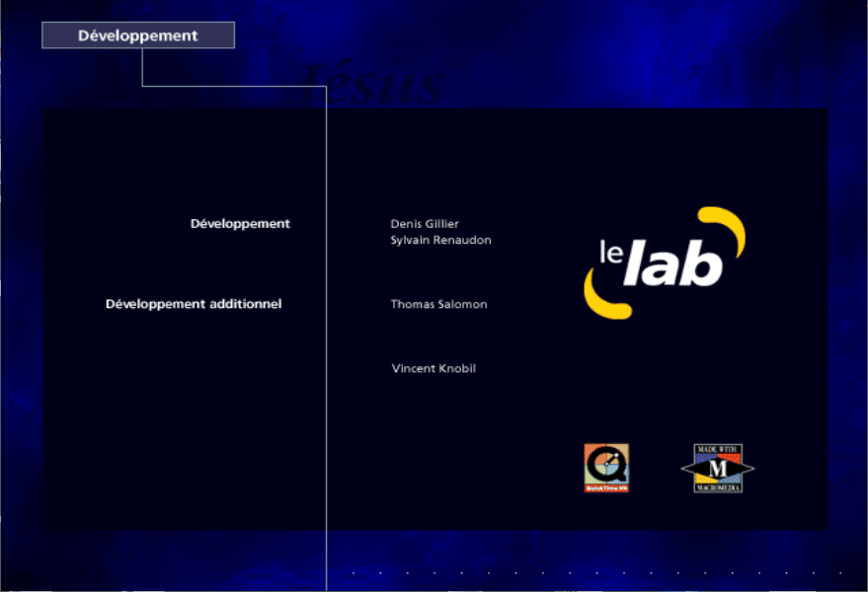Click the vertical divider line between panels
Viewport: 868px width, 592px height.
(x=326, y=345)
